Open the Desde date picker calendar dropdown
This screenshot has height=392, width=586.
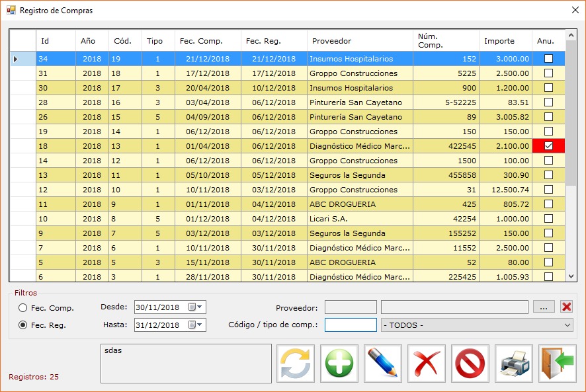click(x=196, y=307)
